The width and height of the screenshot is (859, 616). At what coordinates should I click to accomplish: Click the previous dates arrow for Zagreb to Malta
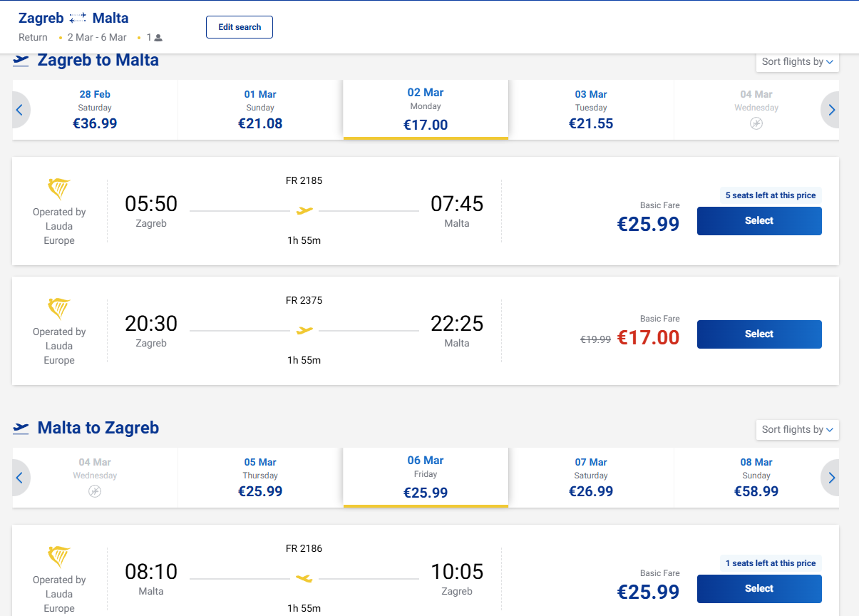pos(20,110)
